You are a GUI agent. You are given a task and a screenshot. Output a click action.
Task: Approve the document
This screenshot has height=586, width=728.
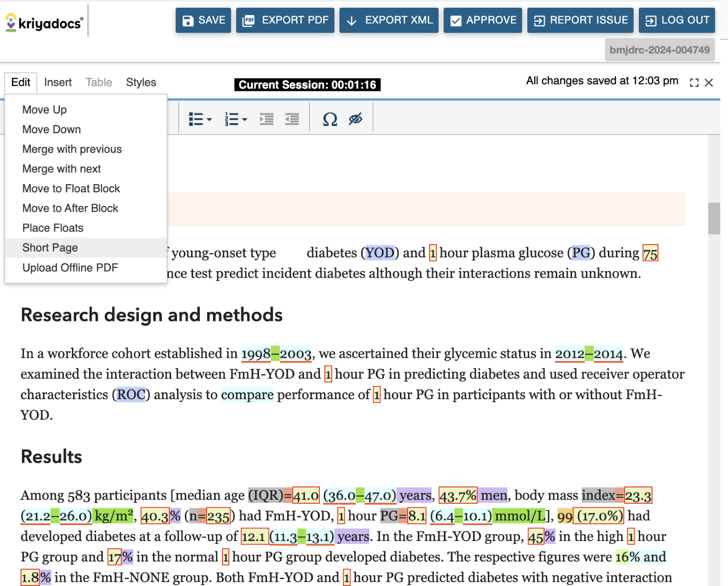click(482, 20)
